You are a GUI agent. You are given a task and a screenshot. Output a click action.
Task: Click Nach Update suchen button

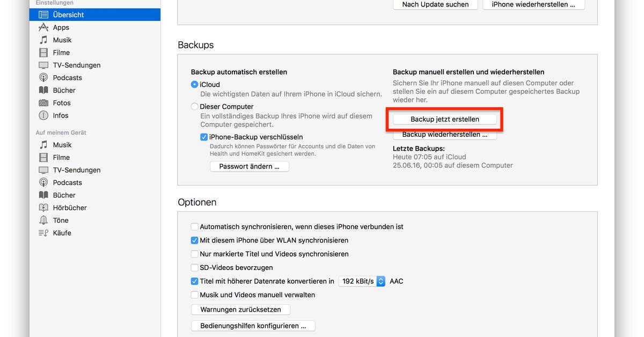[435, 4]
